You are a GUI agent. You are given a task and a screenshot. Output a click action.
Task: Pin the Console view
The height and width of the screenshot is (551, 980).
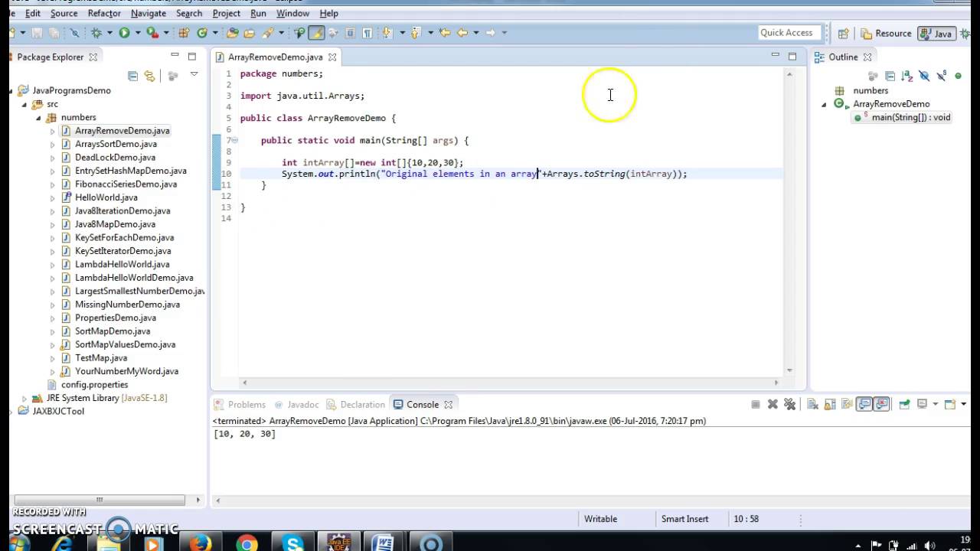904,404
